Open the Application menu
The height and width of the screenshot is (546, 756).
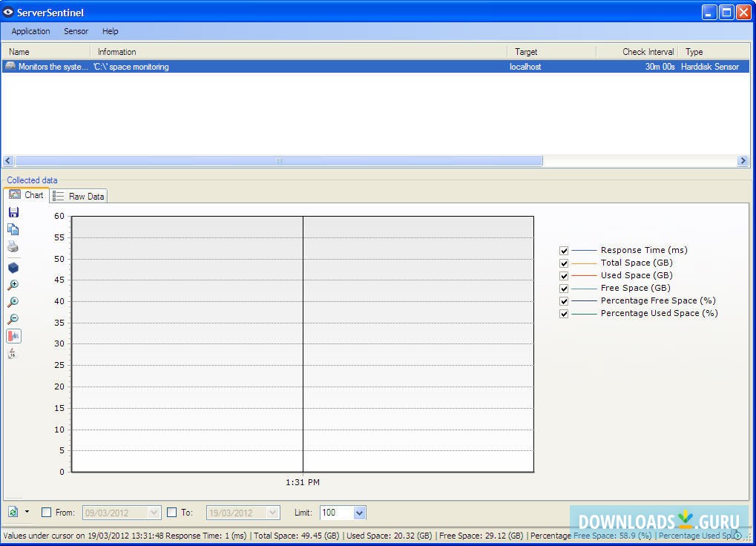coord(31,31)
